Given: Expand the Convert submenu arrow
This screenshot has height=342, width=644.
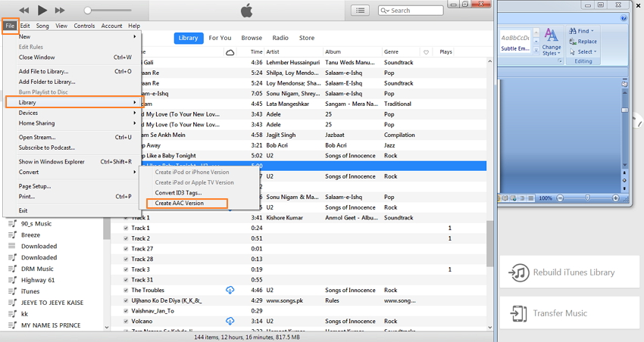Looking at the screenshot, I should [134, 173].
